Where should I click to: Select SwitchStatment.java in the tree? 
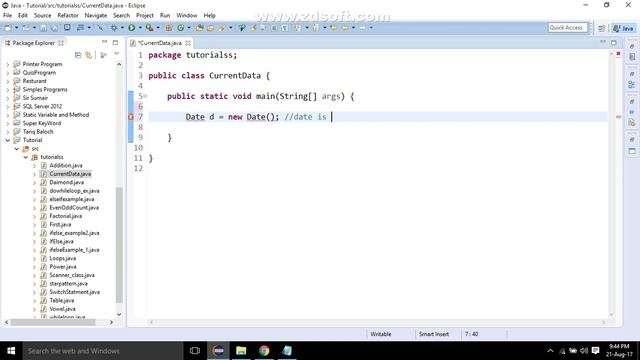[x=74, y=292]
